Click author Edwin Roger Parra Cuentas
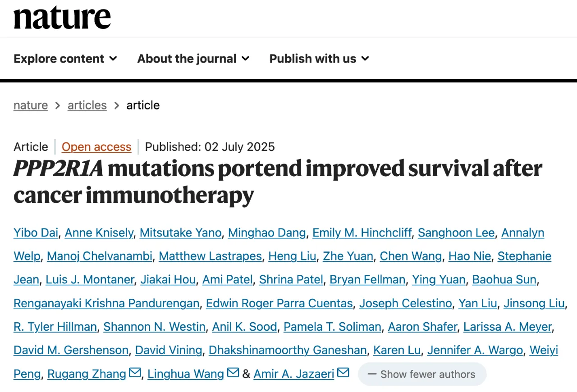 click(x=279, y=303)
